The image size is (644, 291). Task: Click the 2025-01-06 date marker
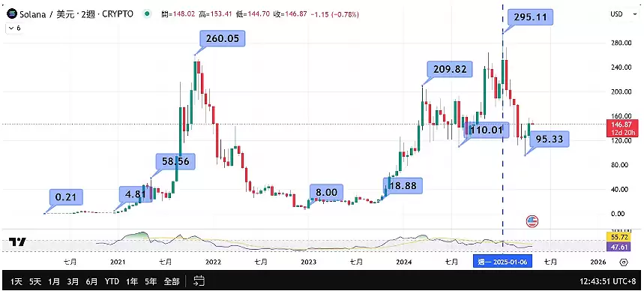click(502, 262)
